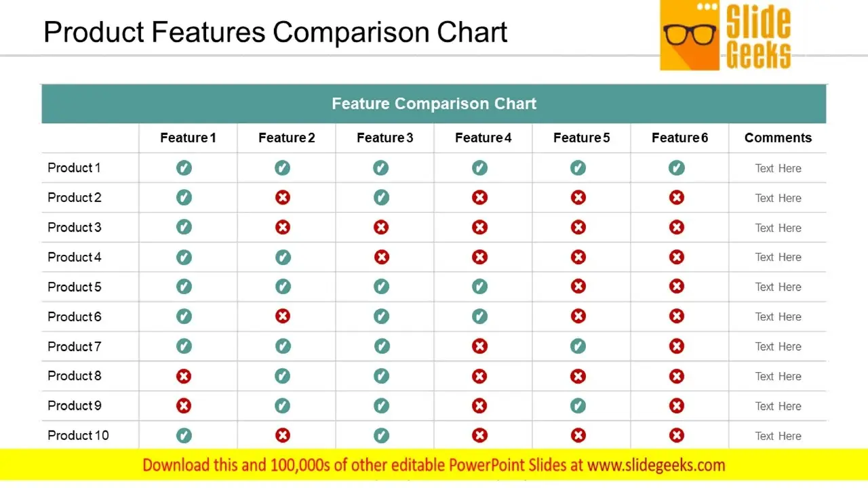Image resolution: width=868 pixels, height=488 pixels.
Task: Click Text Here comment for Product 9
Action: point(778,406)
